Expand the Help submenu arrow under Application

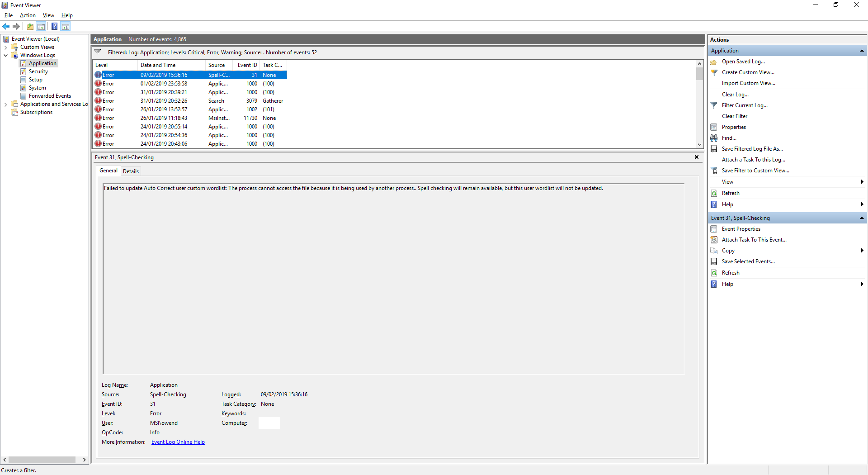click(862, 204)
